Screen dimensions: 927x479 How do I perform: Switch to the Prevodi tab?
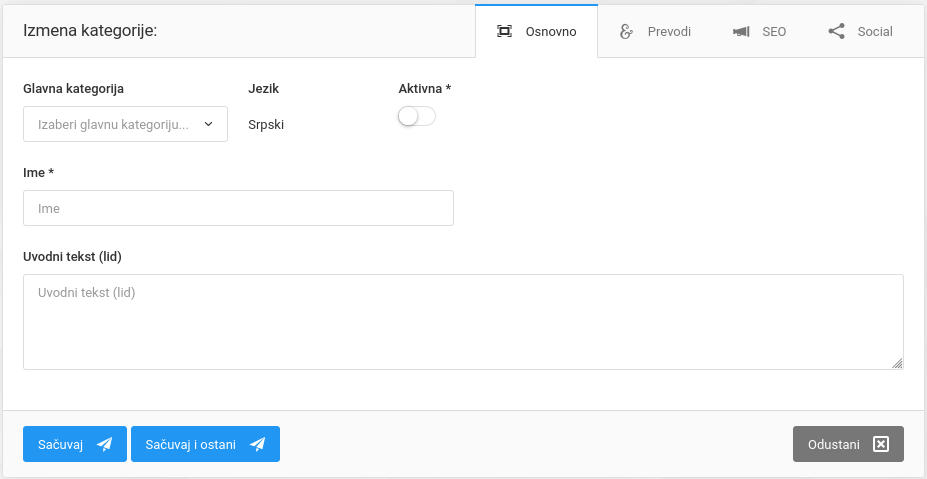(669, 31)
